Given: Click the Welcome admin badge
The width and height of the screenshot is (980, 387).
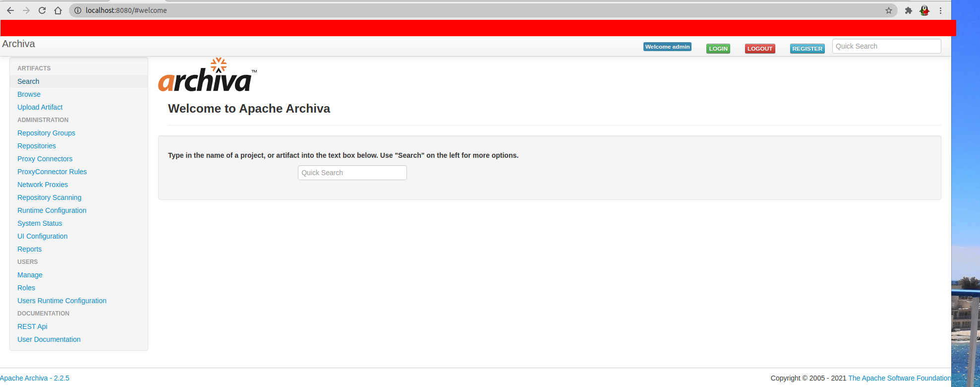Looking at the screenshot, I should click(667, 47).
